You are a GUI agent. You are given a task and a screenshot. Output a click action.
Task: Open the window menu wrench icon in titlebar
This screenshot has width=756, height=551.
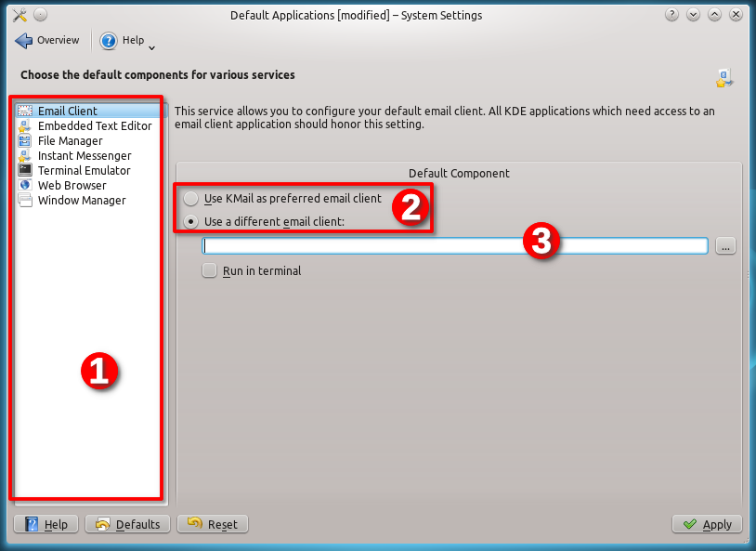pos(19,15)
